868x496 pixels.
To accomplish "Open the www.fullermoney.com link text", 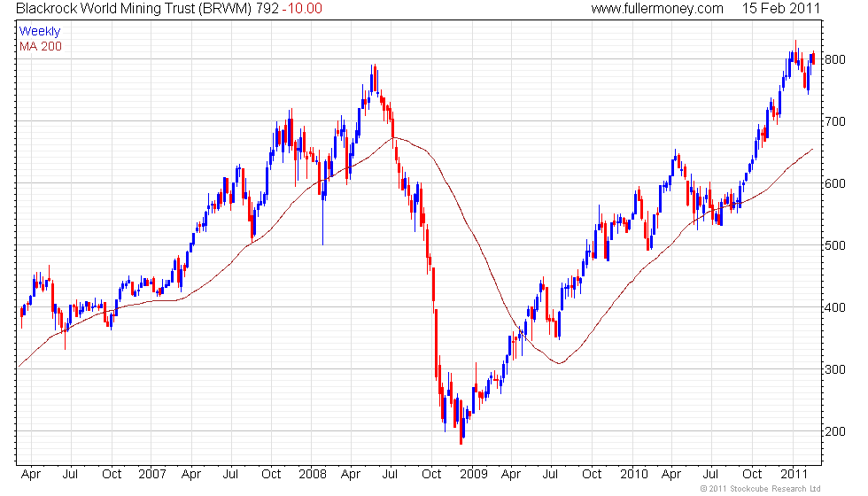I will click(x=657, y=9).
